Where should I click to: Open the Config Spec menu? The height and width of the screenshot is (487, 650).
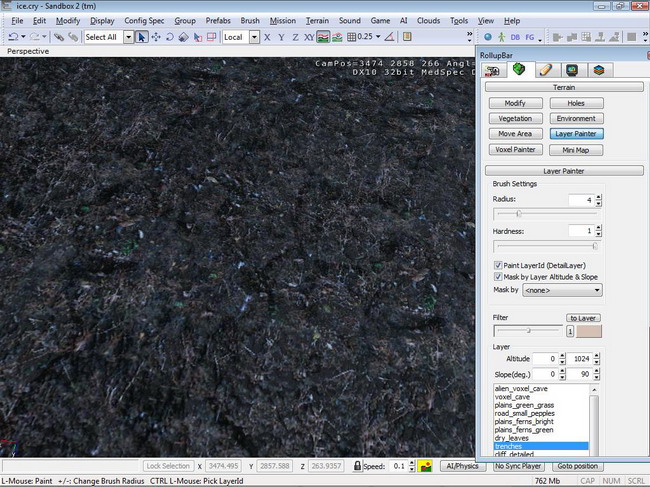[x=144, y=21]
